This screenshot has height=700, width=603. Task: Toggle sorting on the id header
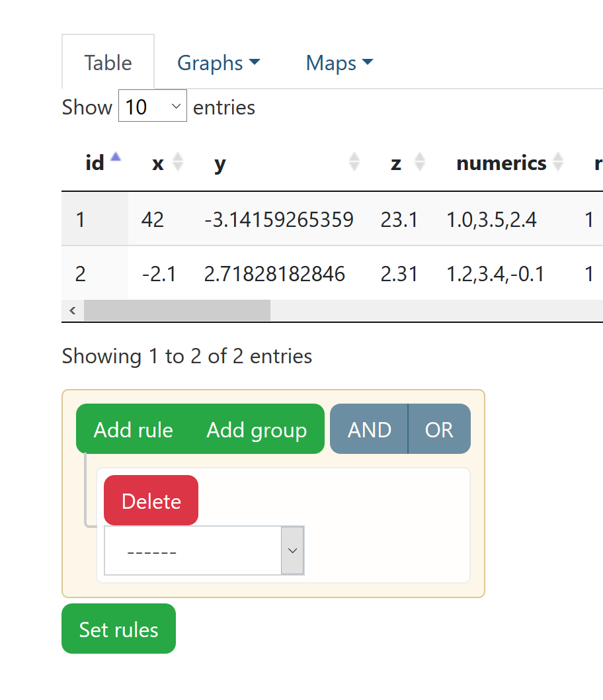[95, 162]
